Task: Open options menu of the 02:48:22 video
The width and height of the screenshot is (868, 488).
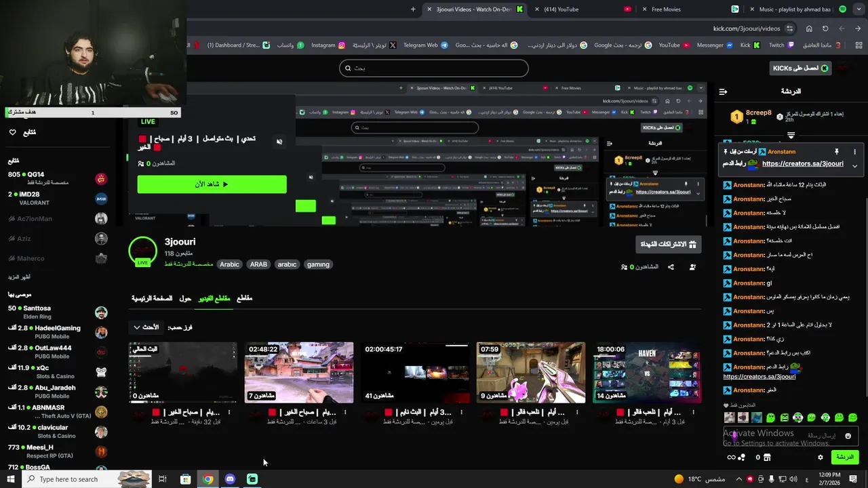Action: point(345,412)
